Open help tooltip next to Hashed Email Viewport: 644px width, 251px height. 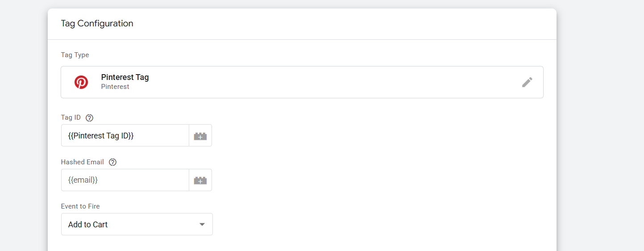click(x=112, y=162)
